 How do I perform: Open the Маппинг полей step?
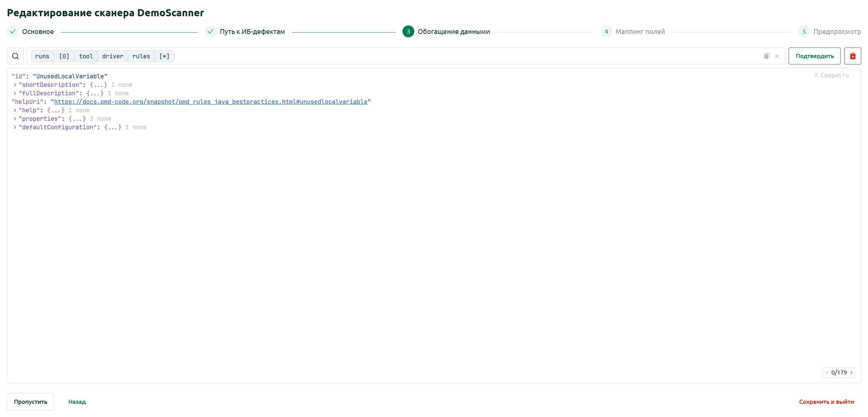(640, 32)
